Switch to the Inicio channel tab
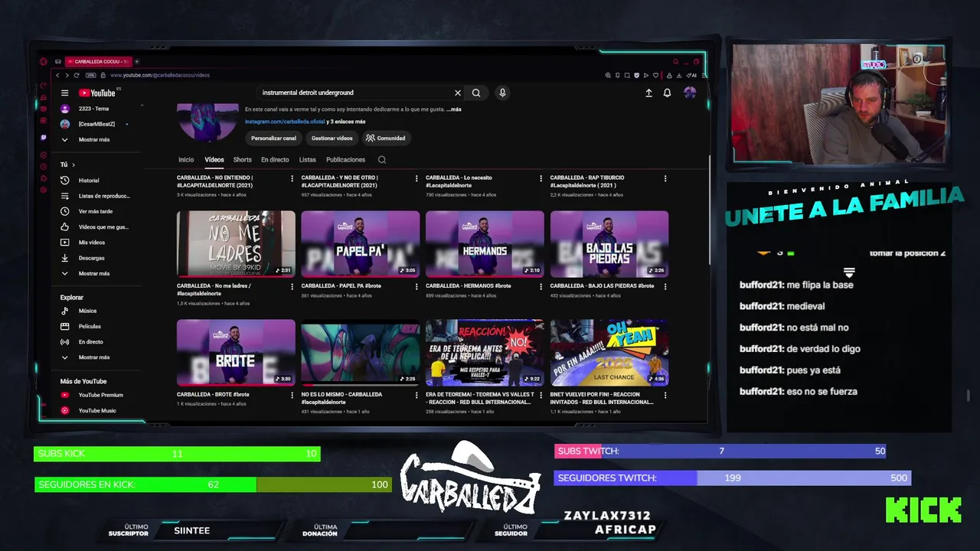The width and height of the screenshot is (980, 551). coord(186,160)
